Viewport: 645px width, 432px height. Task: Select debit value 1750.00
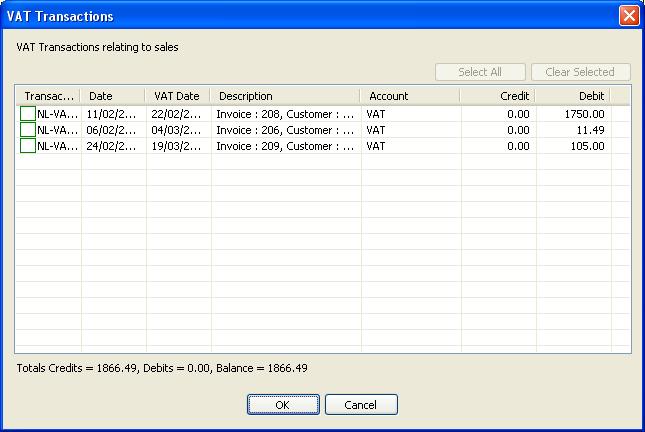tap(574, 114)
